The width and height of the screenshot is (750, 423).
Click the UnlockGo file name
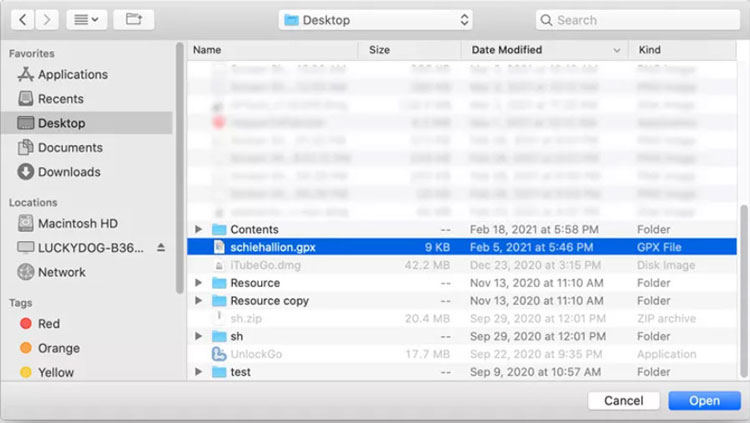[x=256, y=355]
